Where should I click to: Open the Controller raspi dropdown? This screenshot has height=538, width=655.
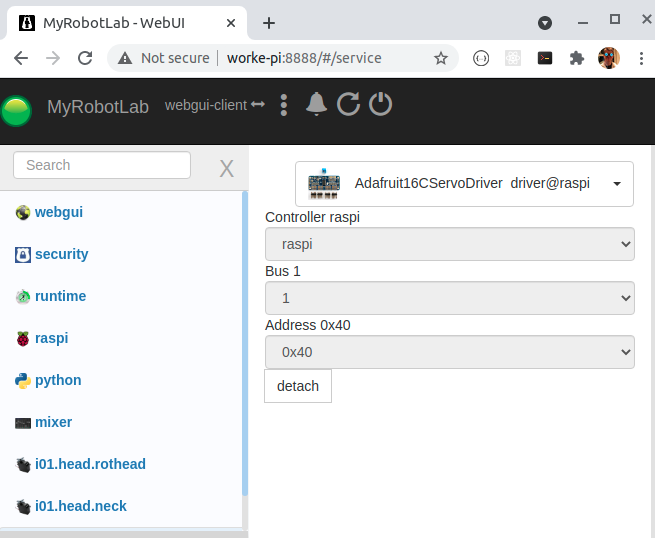point(450,244)
